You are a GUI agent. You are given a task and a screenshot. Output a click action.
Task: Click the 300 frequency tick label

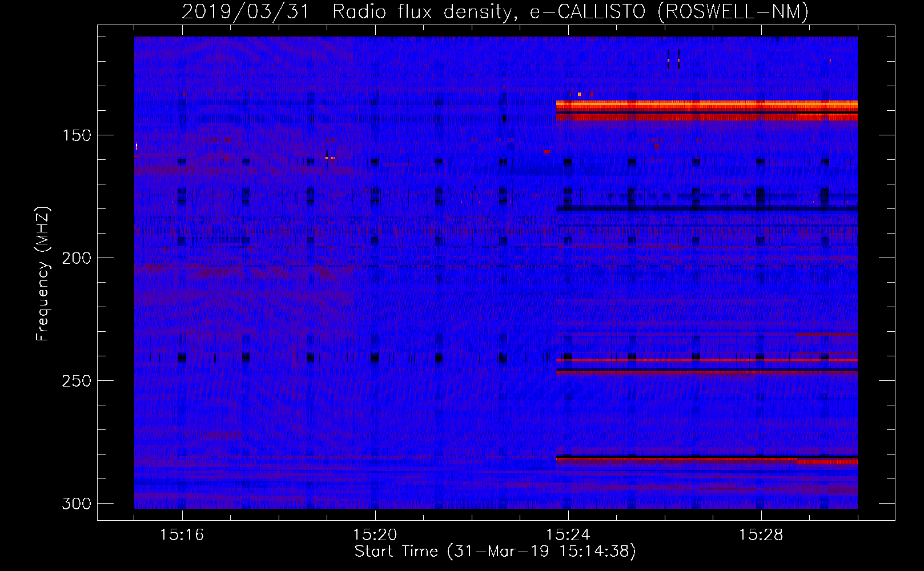77,504
